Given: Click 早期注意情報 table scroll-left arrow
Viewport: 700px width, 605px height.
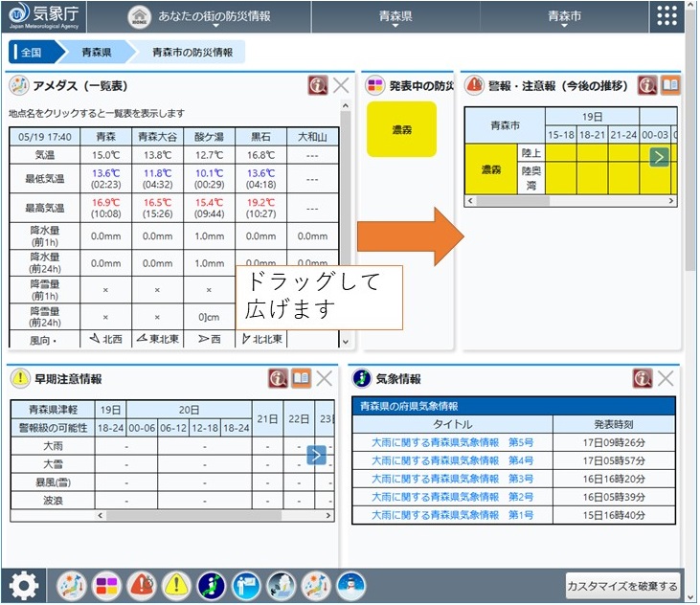Looking at the screenshot, I should click(100, 515).
